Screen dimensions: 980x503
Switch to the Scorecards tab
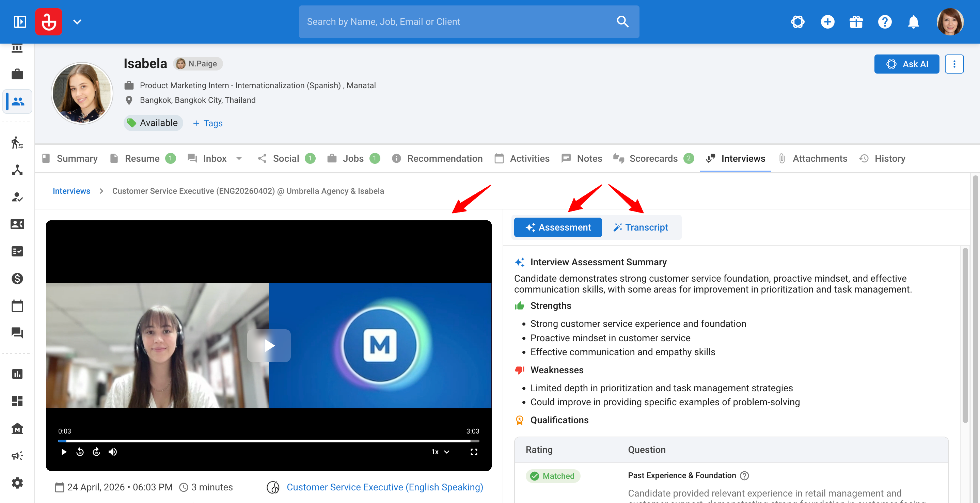[653, 159]
